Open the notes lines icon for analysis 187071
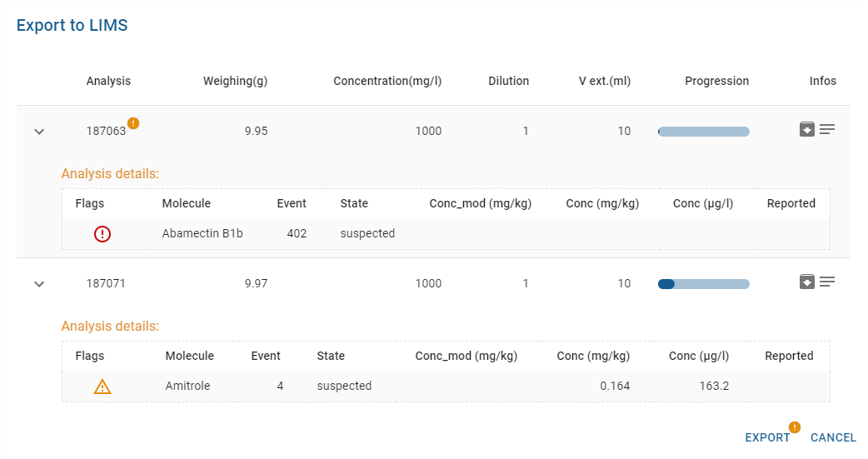The height and width of the screenshot is (459, 868). point(827,282)
